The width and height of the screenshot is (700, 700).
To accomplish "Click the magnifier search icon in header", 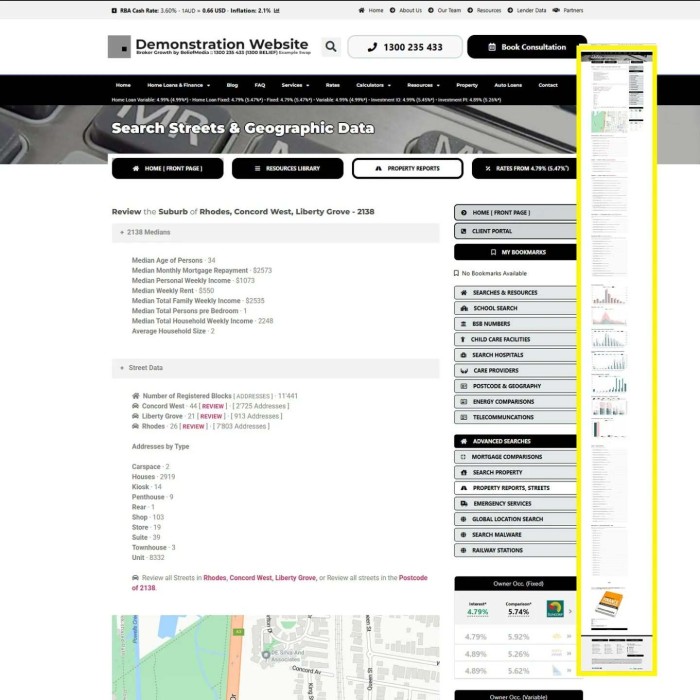I will (x=331, y=47).
